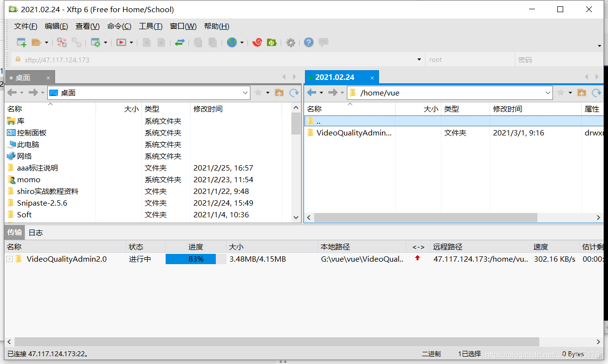Screen dimensions: 608x364
Task: Click the Session Properties icon
Action: click(95, 42)
